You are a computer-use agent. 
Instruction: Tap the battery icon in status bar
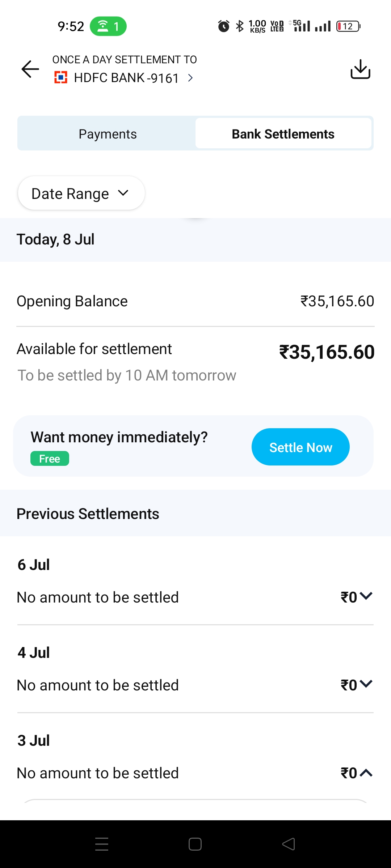point(348,26)
